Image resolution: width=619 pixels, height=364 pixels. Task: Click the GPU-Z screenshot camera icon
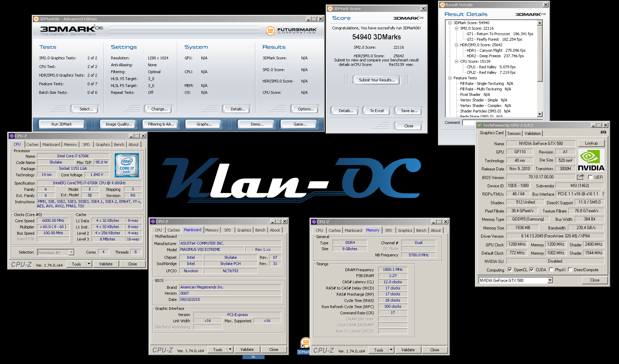(x=603, y=132)
